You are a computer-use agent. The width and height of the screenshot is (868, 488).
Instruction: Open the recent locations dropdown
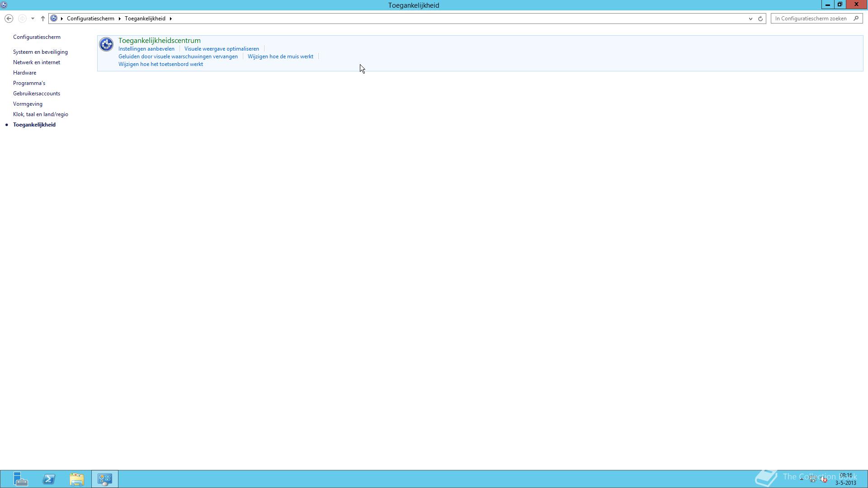tap(33, 19)
